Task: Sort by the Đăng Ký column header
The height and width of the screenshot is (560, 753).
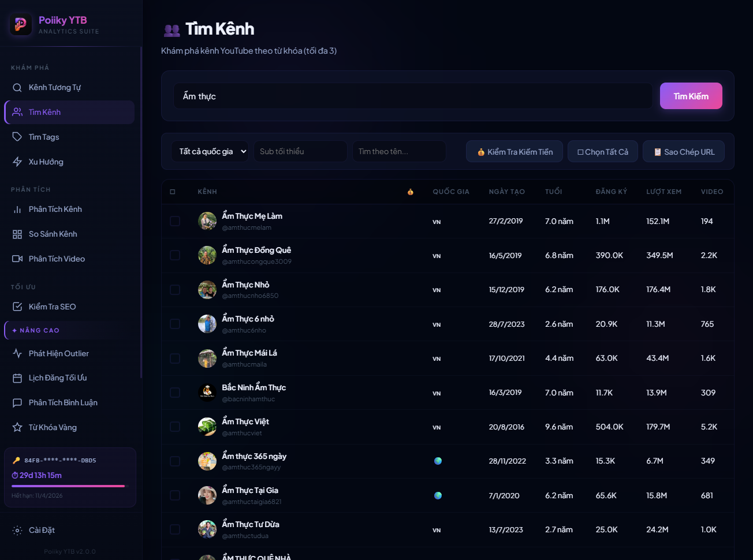Action: click(611, 192)
